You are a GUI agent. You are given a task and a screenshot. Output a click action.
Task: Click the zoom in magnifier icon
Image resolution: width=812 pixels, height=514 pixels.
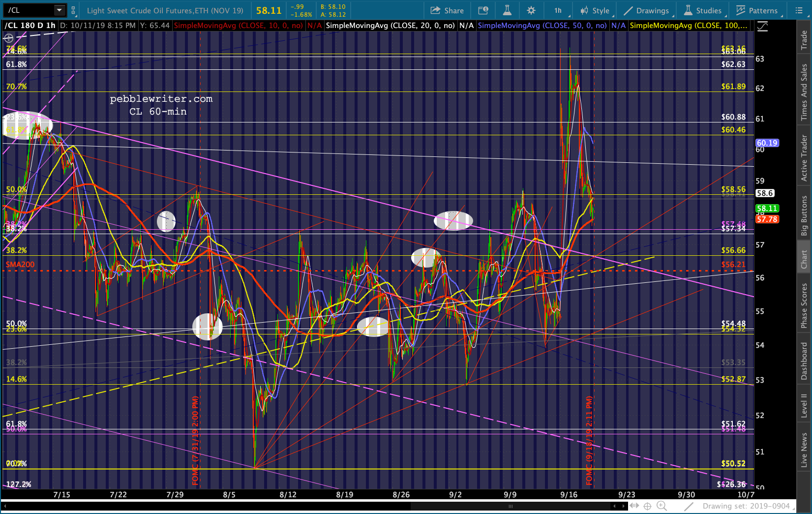coord(662,506)
